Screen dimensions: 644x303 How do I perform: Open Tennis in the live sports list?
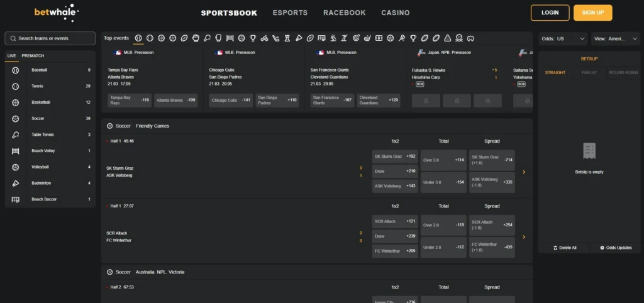click(x=50, y=86)
